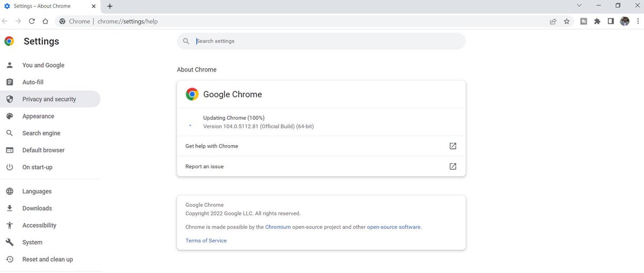
Task: Click the About Chrome heading
Action: (x=197, y=70)
